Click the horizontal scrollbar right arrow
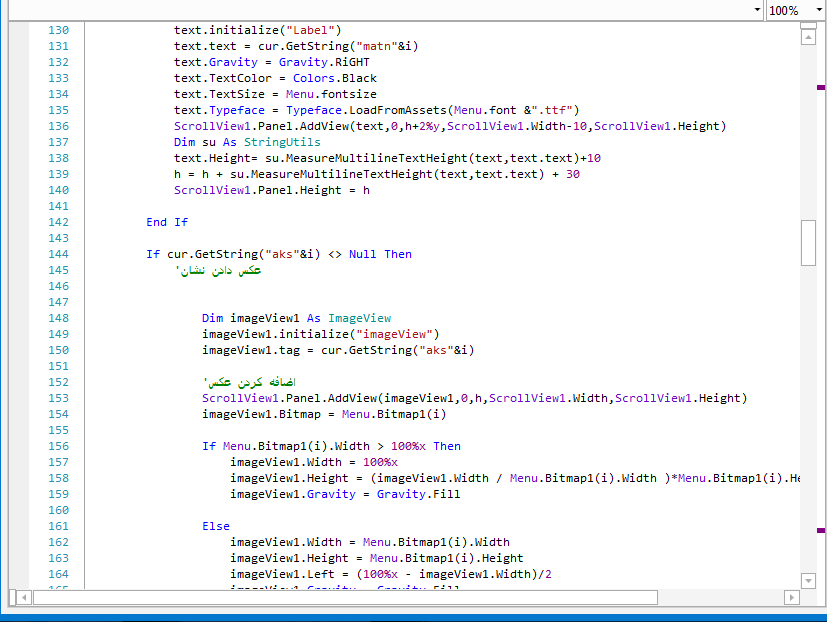Viewport: 827px width, 622px height. coord(792,597)
